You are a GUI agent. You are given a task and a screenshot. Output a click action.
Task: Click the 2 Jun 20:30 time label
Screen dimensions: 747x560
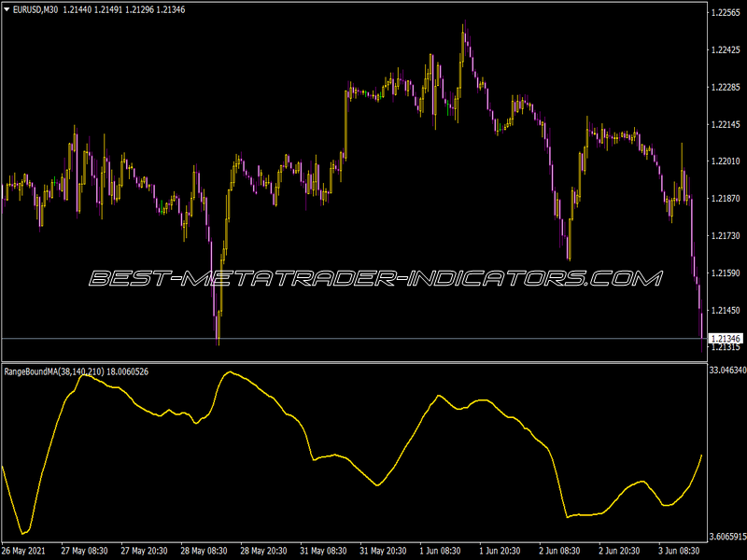point(619,551)
